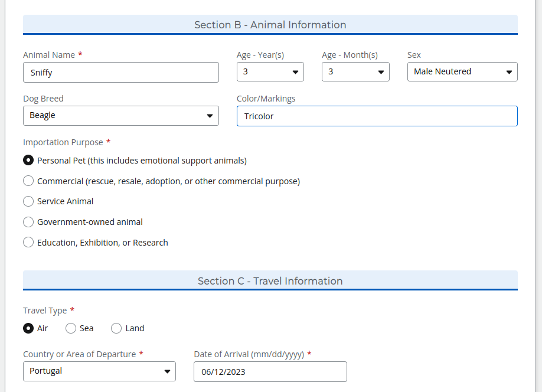This screenshot has width=542, height=392.
Task: Click the arrow icon of the Sex dropdown
Action: click(x=509, y=72)
